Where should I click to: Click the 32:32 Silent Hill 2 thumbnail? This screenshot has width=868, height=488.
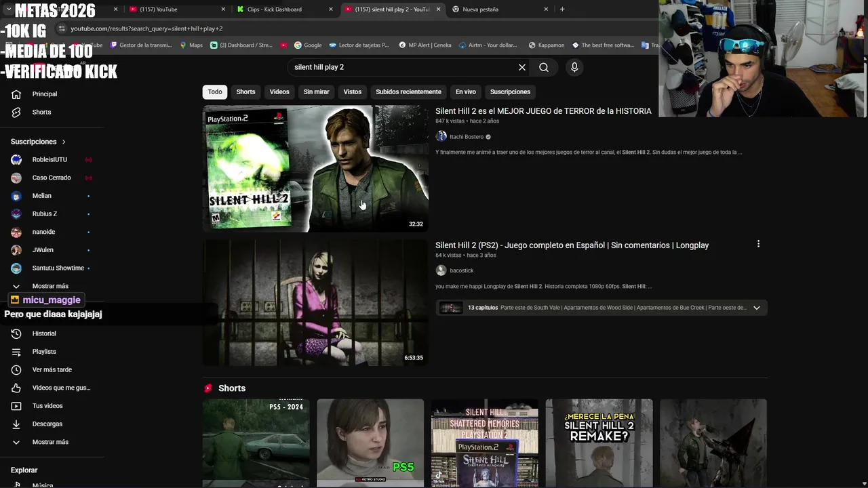point(315,168)
